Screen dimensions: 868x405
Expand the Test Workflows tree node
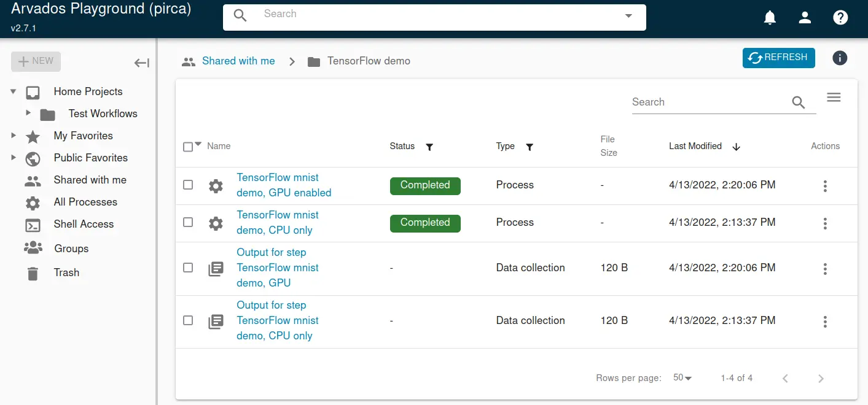click(x=28, y=113)
